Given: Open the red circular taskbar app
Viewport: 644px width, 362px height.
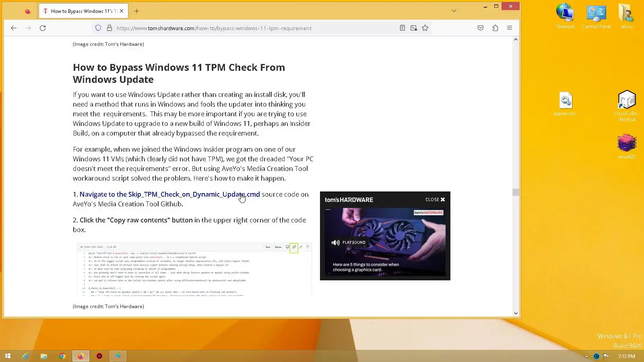Looking at the screenshot, I should coord(99,356).
